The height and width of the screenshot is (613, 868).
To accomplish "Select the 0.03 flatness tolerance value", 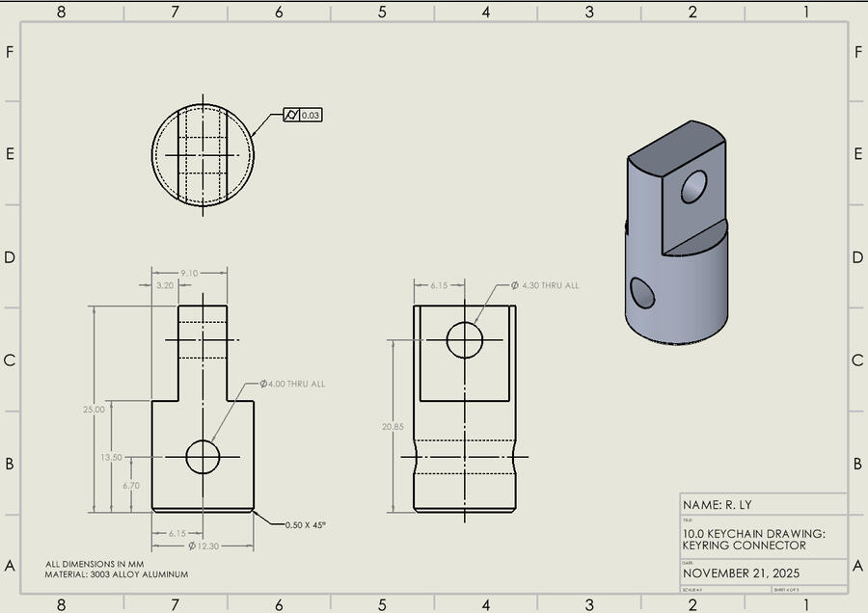I will (x=311, y=115).
